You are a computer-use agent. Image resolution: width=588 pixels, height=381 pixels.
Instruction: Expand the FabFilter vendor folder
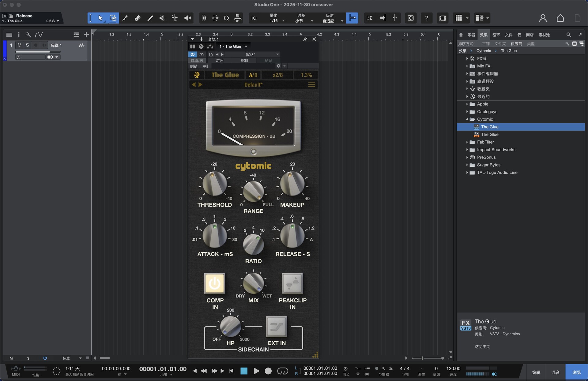click(467, 142)
